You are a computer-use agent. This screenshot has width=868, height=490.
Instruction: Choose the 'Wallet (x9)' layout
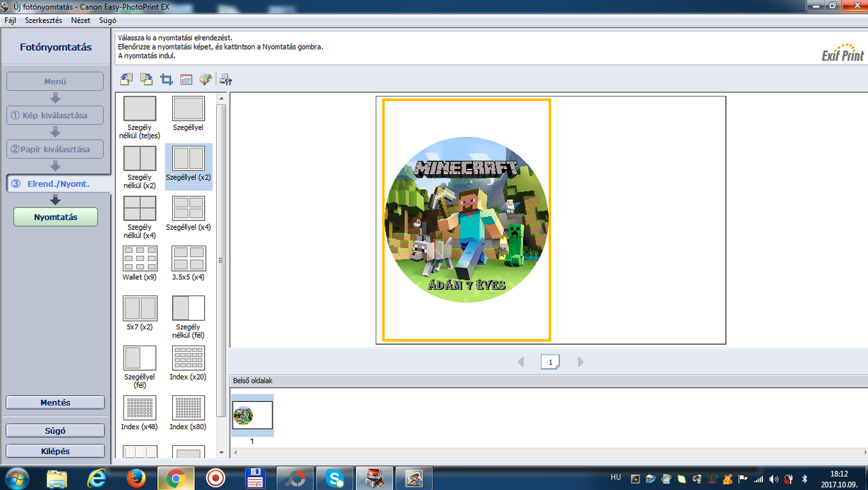pos(140,263)
